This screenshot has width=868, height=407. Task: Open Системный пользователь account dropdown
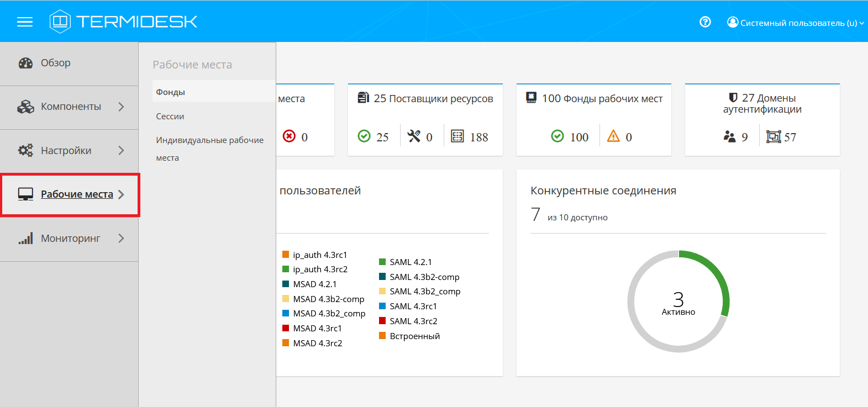click(796, 23)
